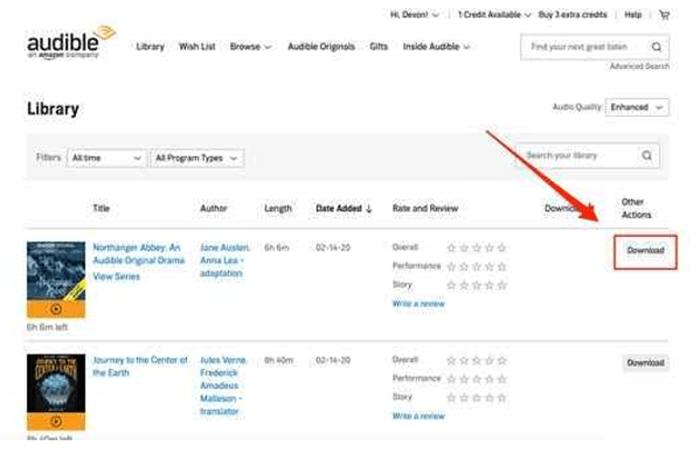Click Frederick Amadeus Malleson translator link
This screenshot has height=460, width=700.
[221, 392]
